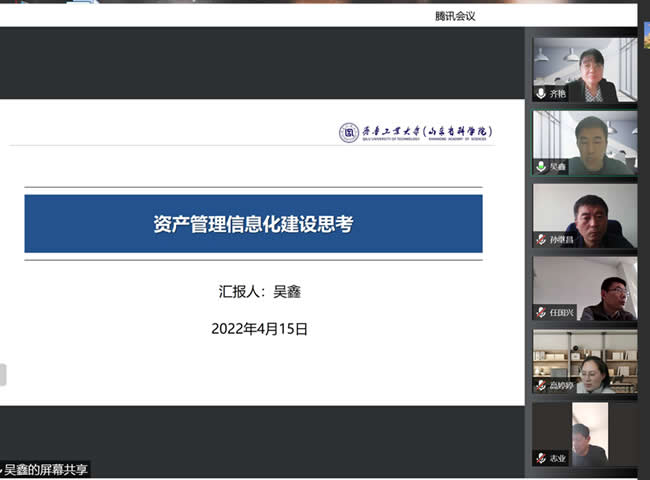Click the 吴鑫的屏幕共享 screen share label
Image resolution: width=650 pixels, height=480 pixels.
(47, 469)
